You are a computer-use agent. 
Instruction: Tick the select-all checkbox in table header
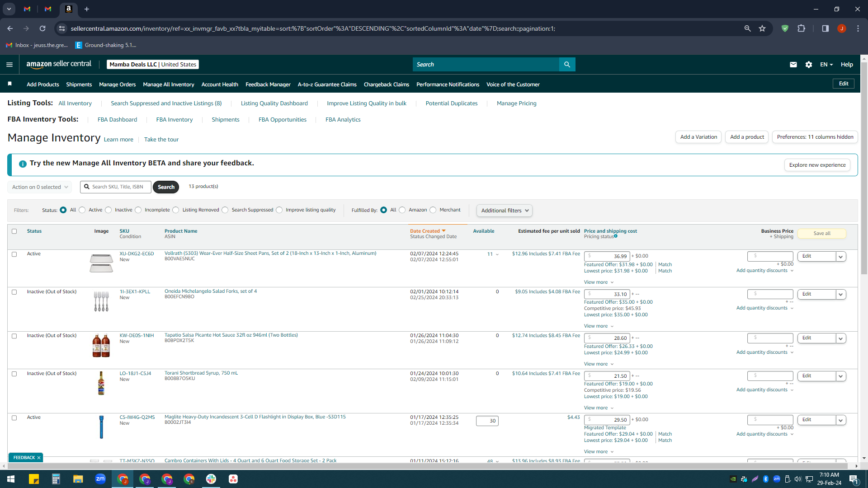[14, 231]
